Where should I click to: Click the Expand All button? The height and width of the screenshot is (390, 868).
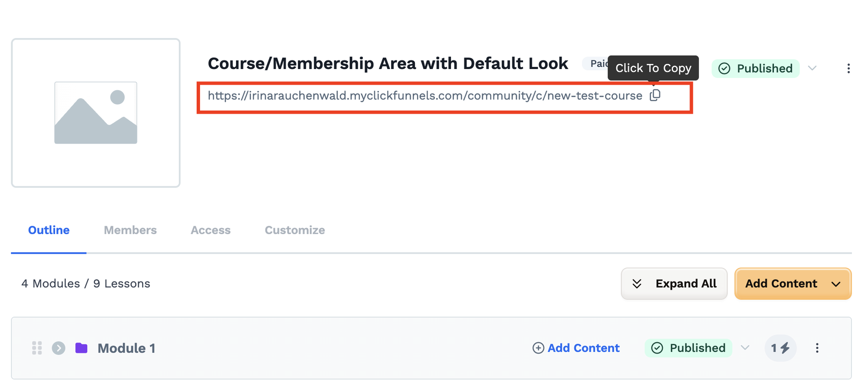coord(674,284)
